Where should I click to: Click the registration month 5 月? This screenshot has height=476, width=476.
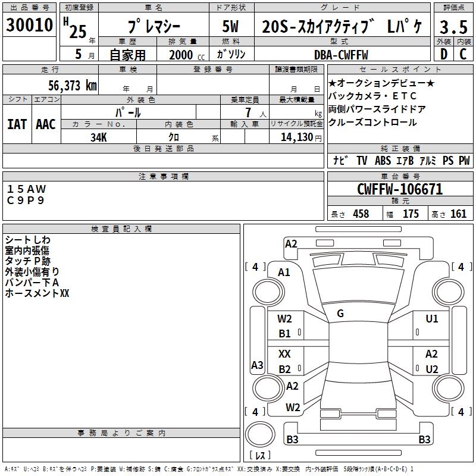84,54
